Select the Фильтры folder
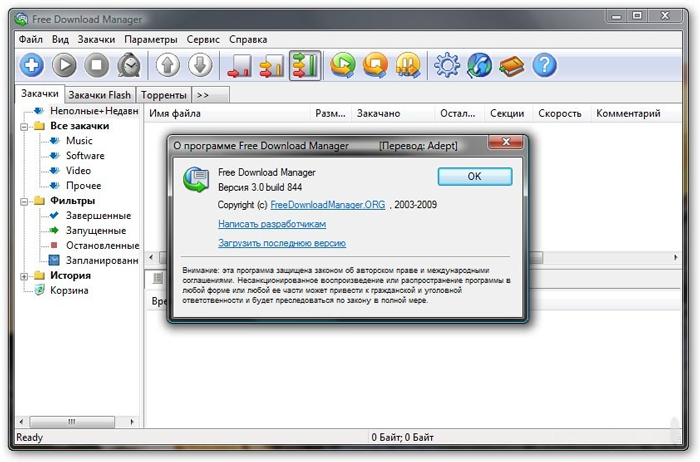700x462 pixels. coord(73,201)
